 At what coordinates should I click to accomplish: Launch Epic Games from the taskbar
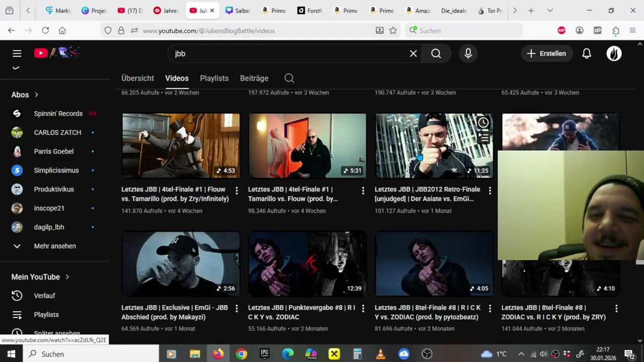tap(265, 354)
